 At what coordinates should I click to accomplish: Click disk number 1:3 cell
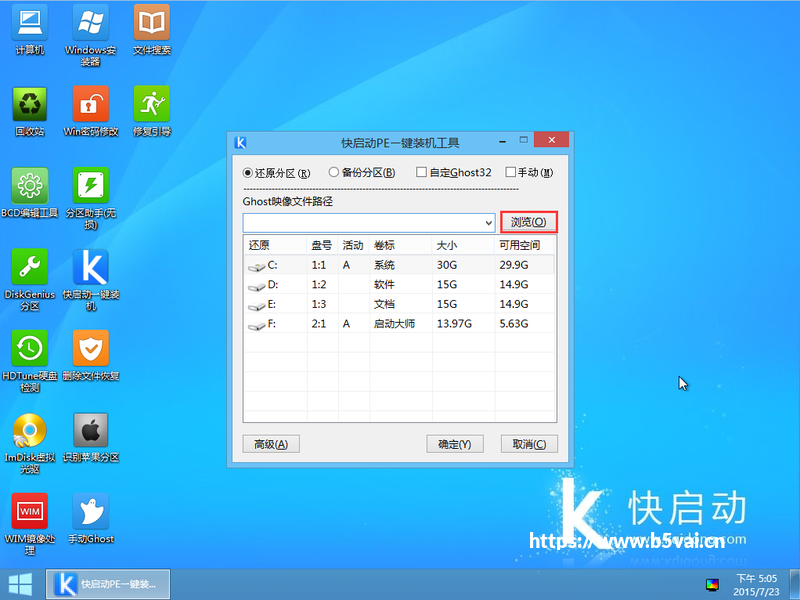[319, 304]
